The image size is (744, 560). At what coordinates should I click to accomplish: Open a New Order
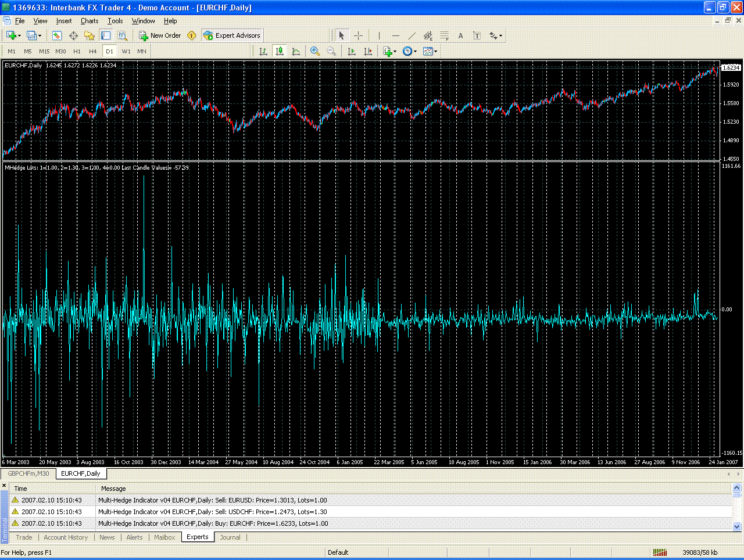pyautogui.click(x=159, y=35)
